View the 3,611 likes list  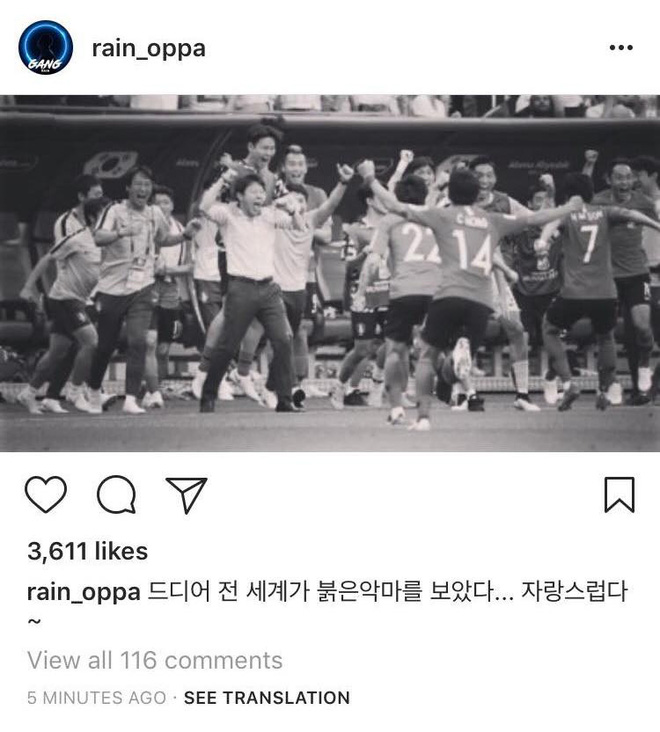pyautogui.click(x=87, y=551)
